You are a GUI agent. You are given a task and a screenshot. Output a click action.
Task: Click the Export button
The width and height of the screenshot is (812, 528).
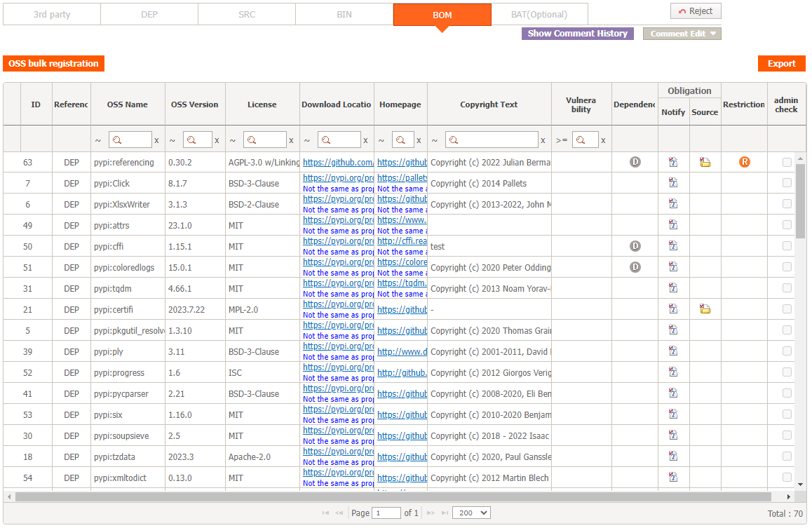pos(781,64)
